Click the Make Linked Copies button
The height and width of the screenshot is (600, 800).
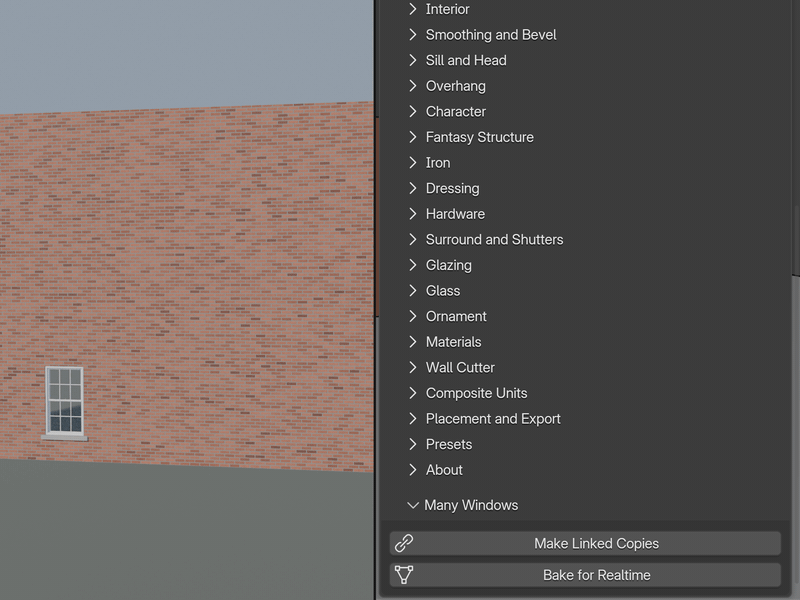click(585, 543)
